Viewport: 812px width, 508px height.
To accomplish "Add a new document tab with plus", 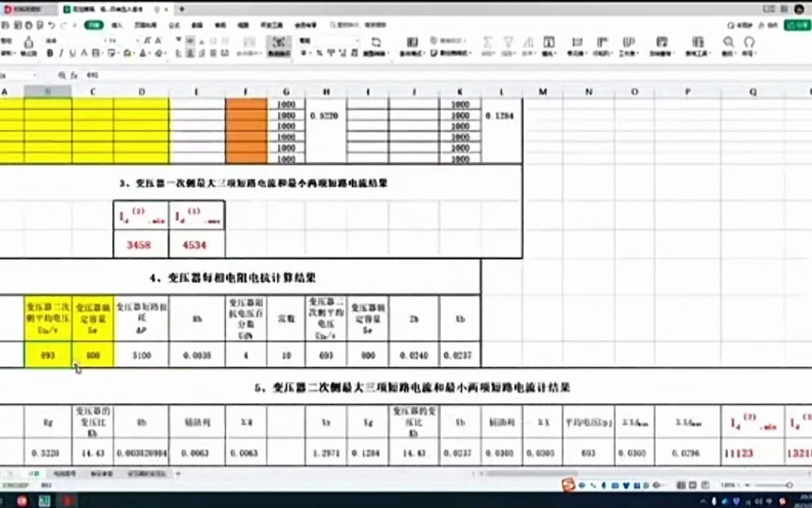I will tap(182, 9).
